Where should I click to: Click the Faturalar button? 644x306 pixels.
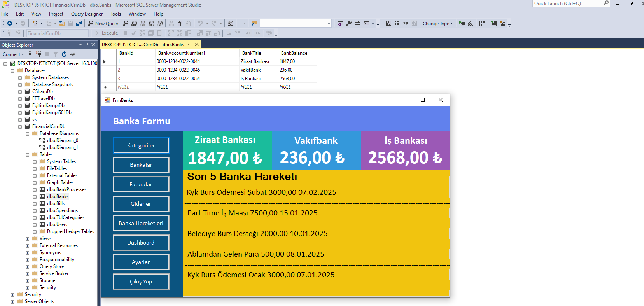[141, 184]
